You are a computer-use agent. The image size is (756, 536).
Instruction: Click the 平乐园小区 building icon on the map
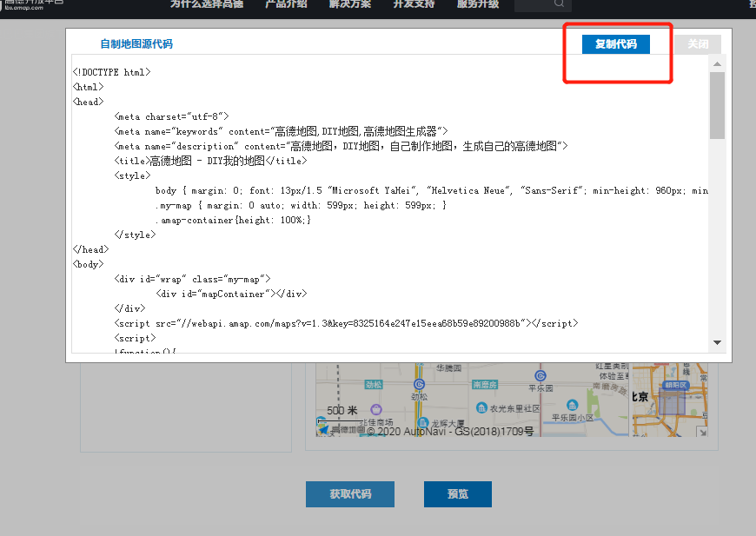pyautogui.click(x=573, y=405)
